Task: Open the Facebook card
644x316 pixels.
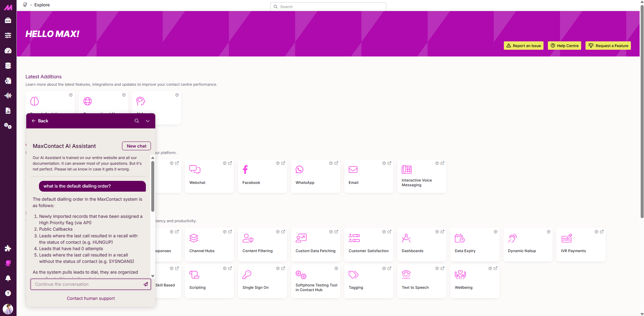Action: (x=263, y=176)
